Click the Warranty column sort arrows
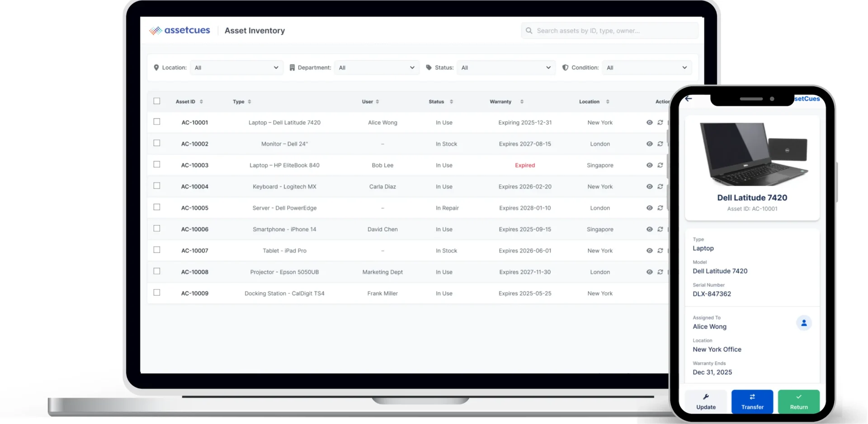The image size is (868, 424). [521, 101]
